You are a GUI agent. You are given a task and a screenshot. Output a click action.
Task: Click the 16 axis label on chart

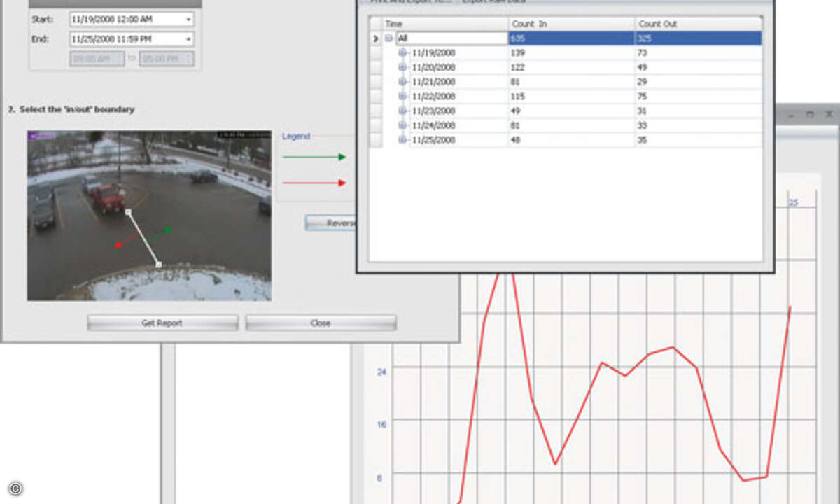pos(381,424)
